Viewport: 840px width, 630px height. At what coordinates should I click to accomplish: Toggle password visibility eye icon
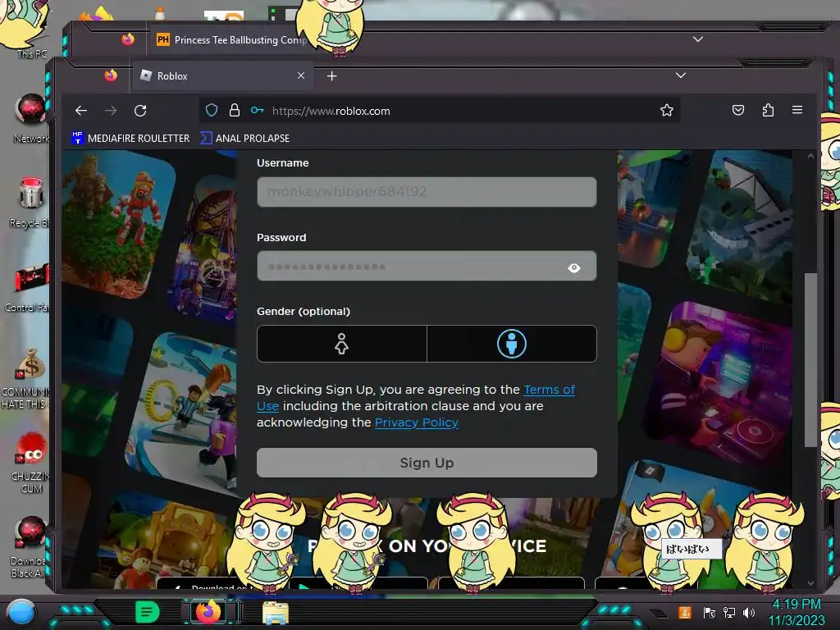click(573, 267)
